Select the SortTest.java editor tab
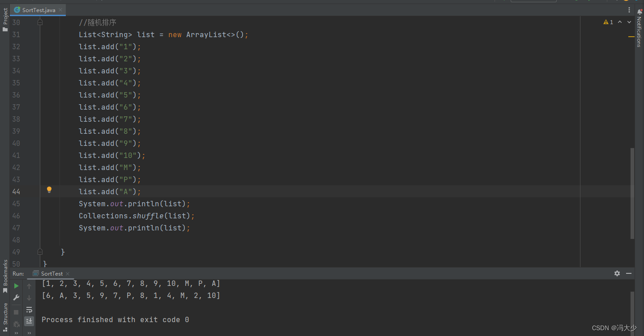644x336 pixels. (38, 10)
